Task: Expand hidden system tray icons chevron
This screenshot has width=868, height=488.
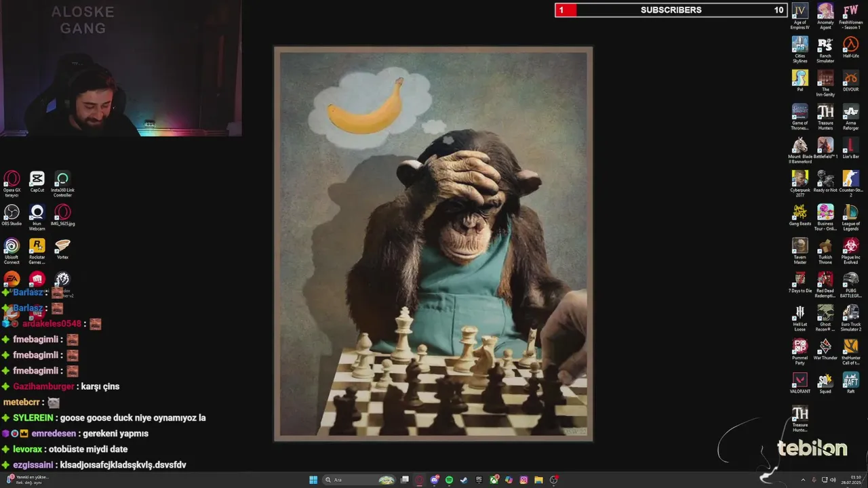Action: [804, 480]
